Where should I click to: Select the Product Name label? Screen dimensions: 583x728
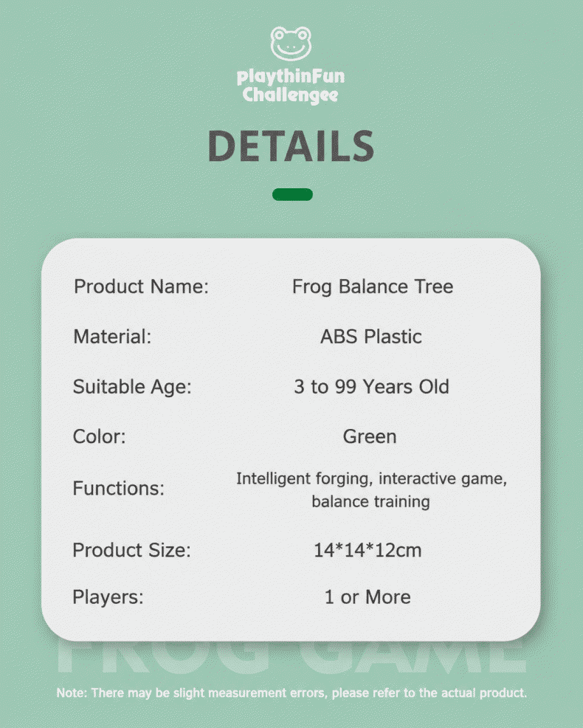(x=141, y=286)
